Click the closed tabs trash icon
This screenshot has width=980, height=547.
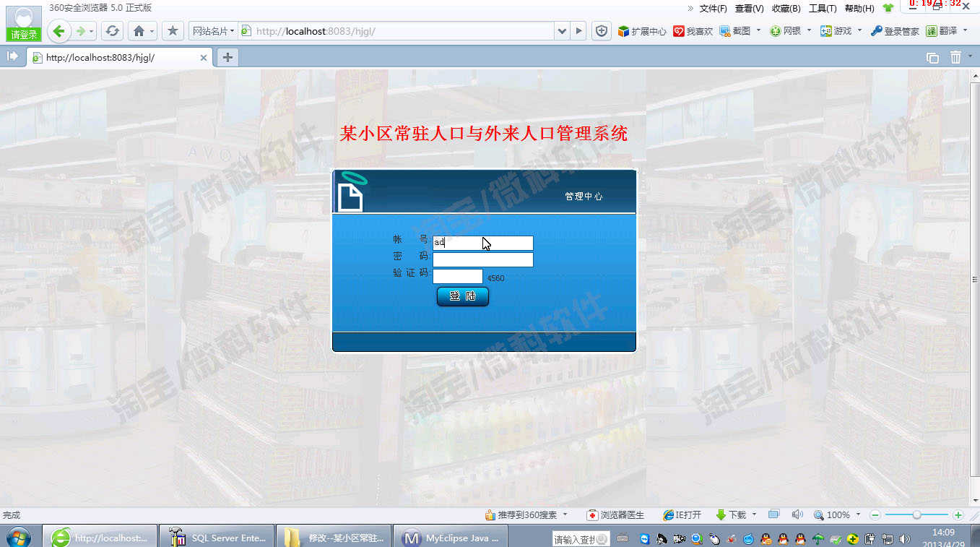click(x=955, y=57)
